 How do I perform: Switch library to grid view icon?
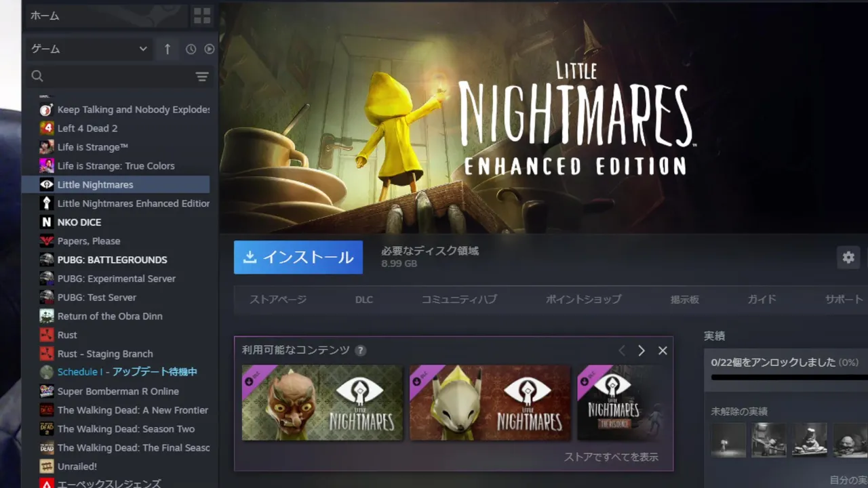202,16
